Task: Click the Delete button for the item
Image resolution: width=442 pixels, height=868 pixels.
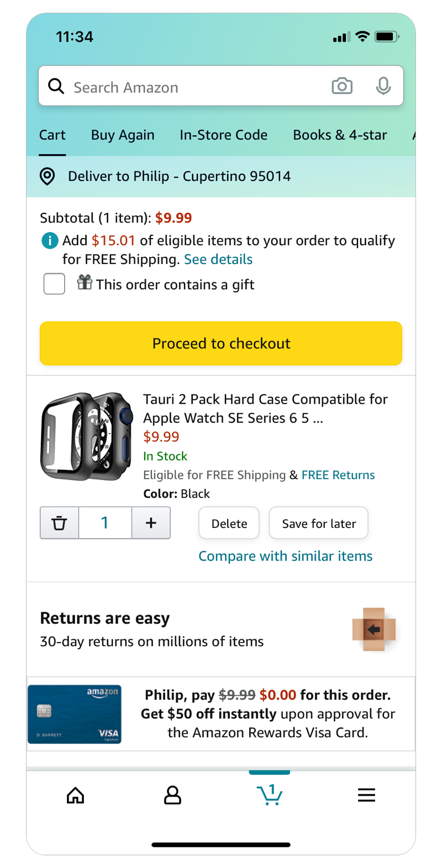Action: 229,523
